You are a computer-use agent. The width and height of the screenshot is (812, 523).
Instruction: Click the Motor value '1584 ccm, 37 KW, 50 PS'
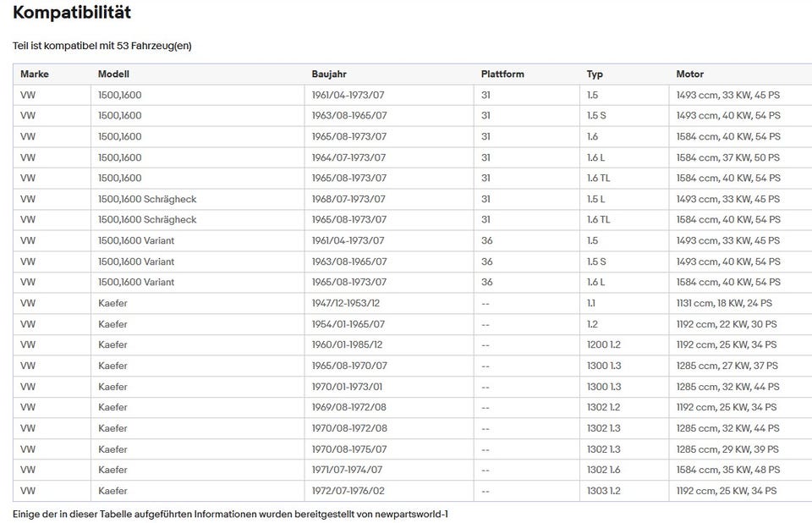[728, 157]
